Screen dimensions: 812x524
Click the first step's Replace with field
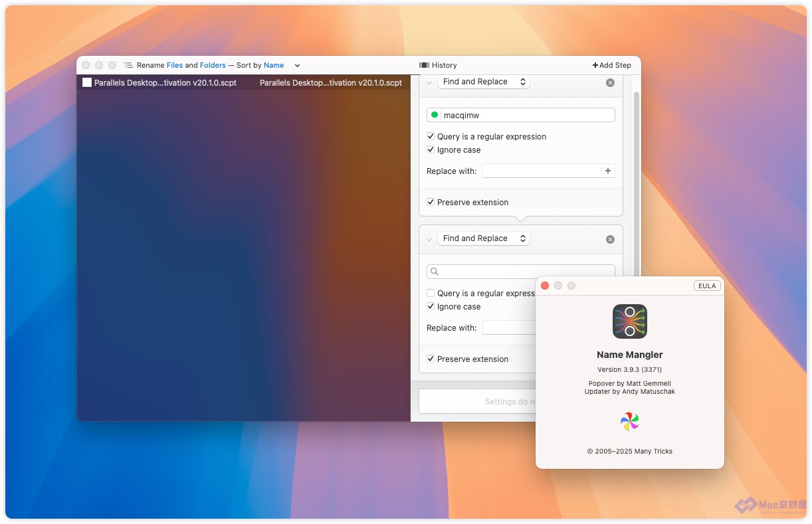coord(542,171)
